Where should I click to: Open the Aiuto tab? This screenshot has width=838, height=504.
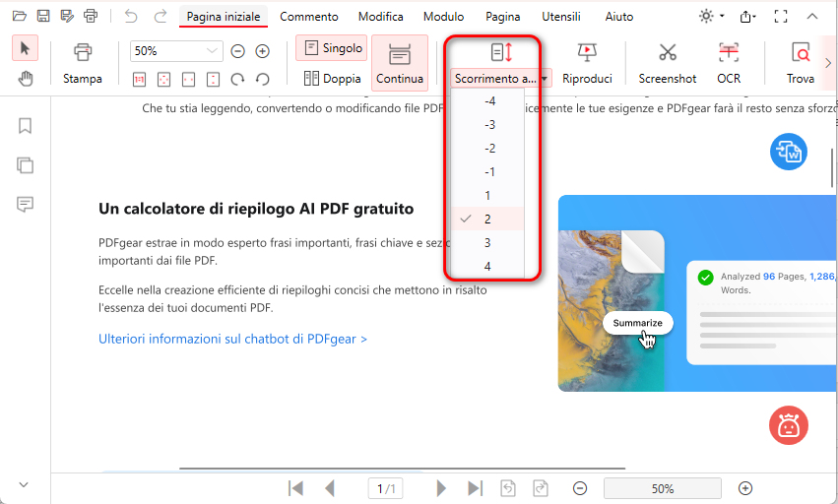tap(618, 17)
